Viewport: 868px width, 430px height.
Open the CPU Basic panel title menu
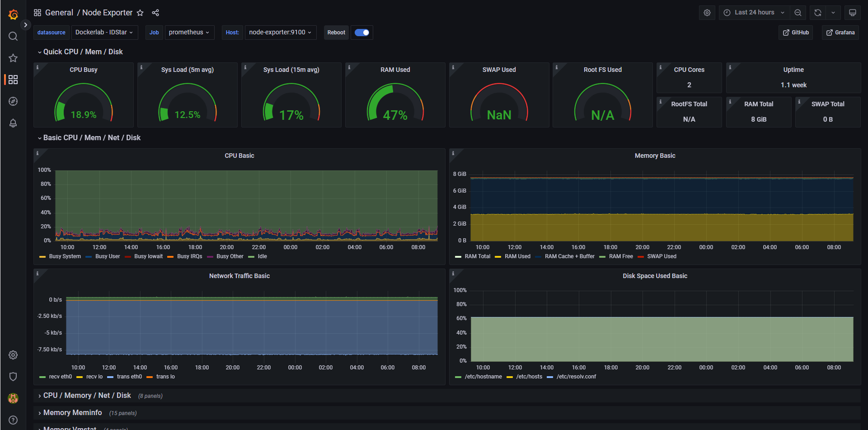pyautogui.click(x=239, y=156)
